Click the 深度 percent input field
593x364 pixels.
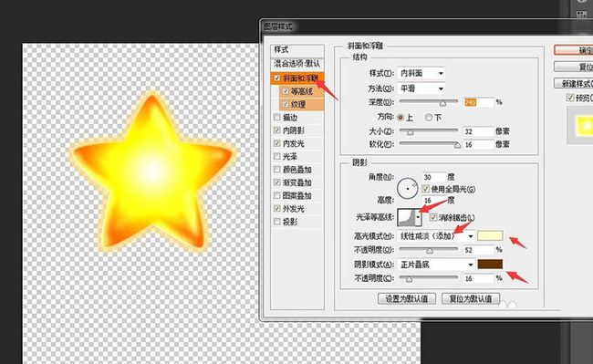point(479,102)
